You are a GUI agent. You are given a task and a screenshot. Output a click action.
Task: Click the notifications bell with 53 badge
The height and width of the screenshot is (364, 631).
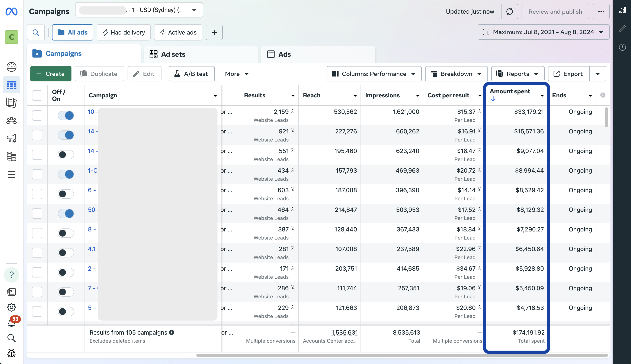[11, 322]
